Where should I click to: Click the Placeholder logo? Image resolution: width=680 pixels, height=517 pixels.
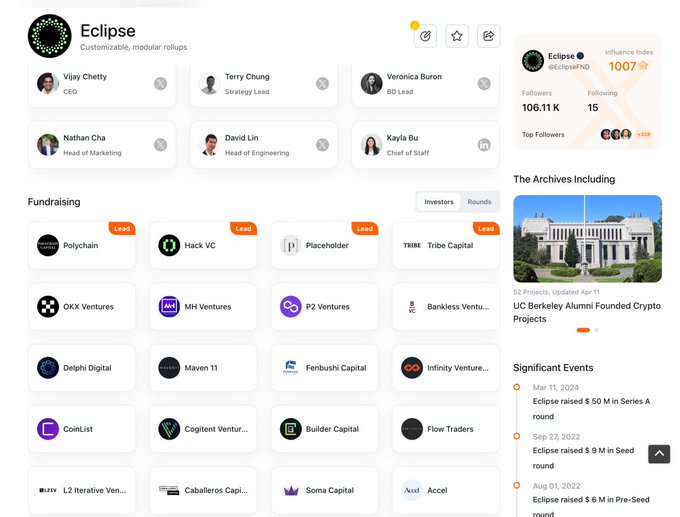291,245
